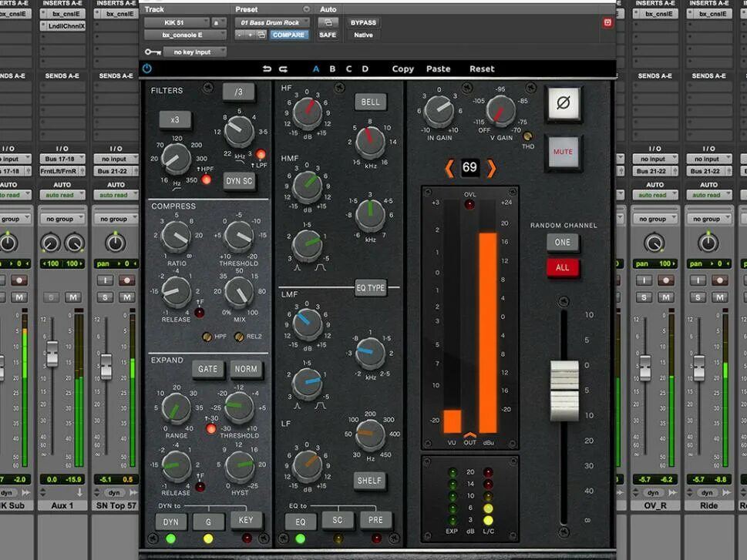Open the preset librarian menu icon
This screenshot has height=560, width=747.
coord(306,9)
